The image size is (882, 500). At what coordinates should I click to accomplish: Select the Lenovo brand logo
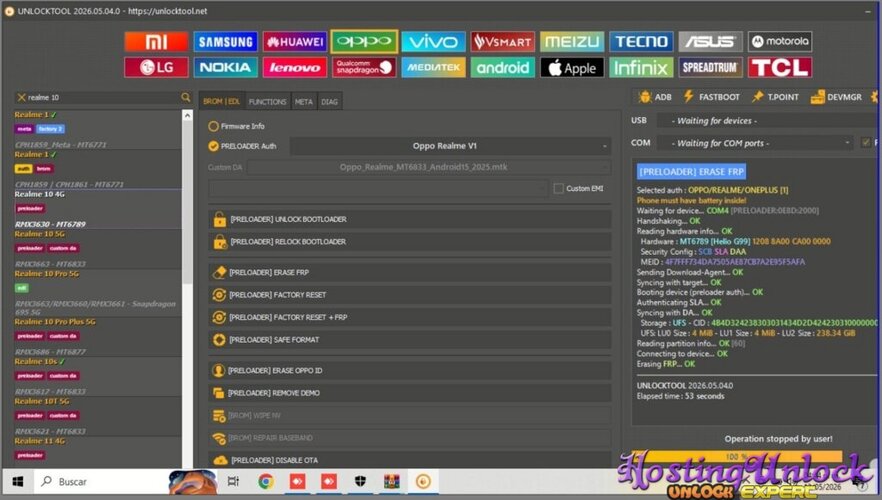click(x=295, y=67)
